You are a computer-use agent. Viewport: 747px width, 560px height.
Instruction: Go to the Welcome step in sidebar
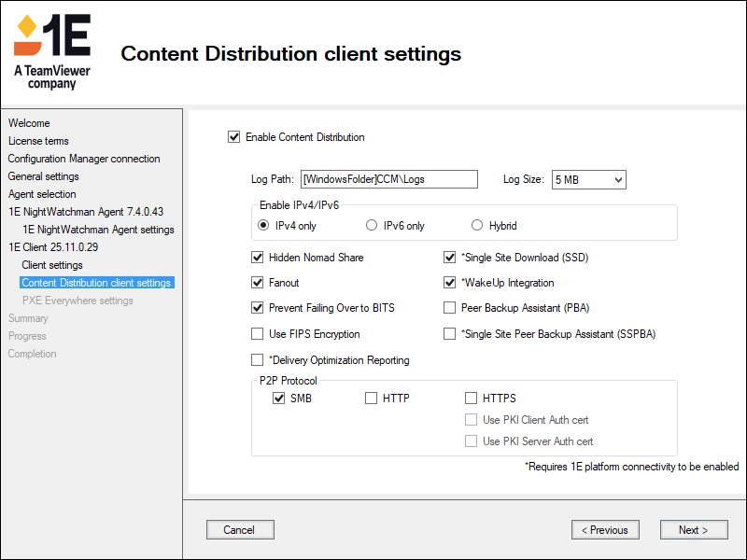[29, 123]
